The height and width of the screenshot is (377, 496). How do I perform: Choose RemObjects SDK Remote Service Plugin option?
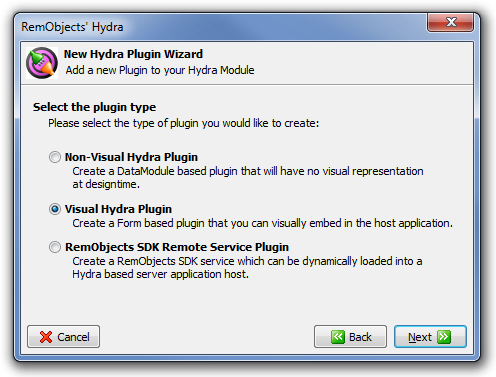pyautogui.click(x=55, y=247)
